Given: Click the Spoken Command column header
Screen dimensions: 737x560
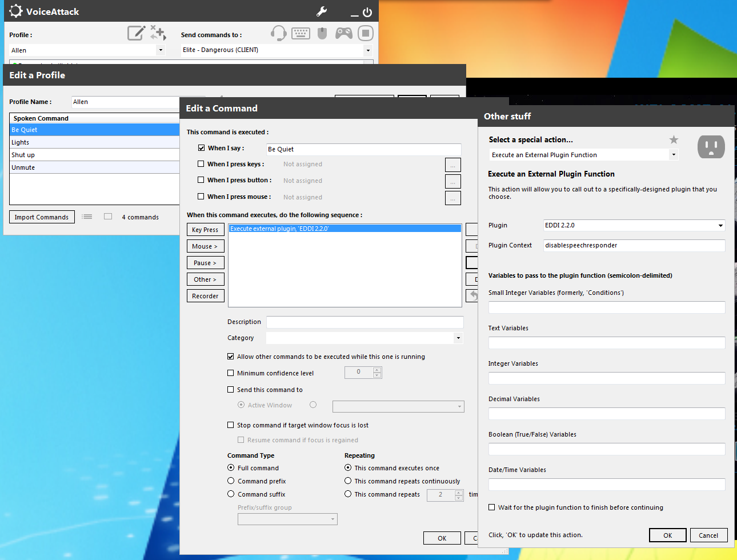Looking at the screenshot, I should pyautogui.click(x=95, y=118).
